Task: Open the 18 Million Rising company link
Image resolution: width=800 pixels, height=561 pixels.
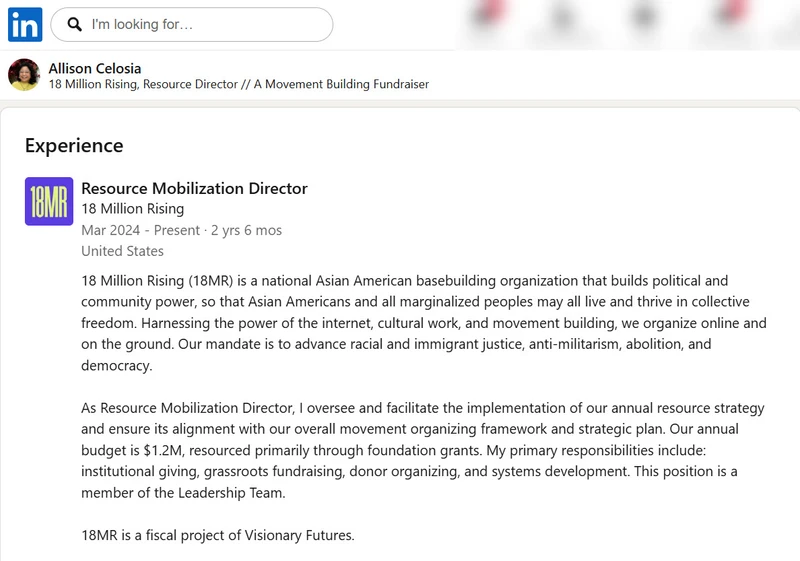Action: coord(133,209)
